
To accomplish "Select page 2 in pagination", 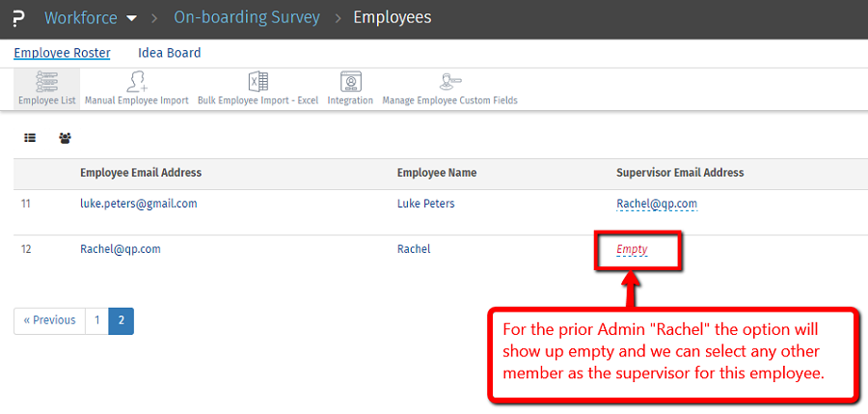I will [x=122, y=320].
